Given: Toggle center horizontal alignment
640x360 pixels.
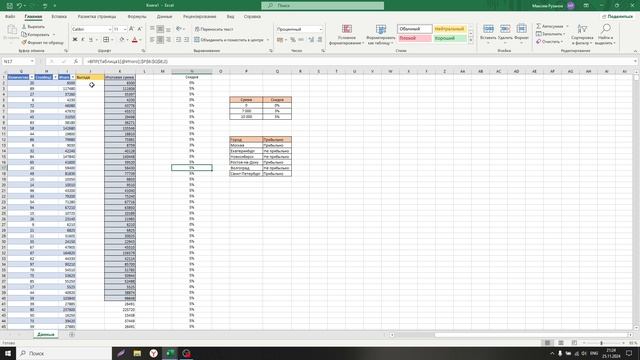Looking at the screenshot, I should pos(160,40).
